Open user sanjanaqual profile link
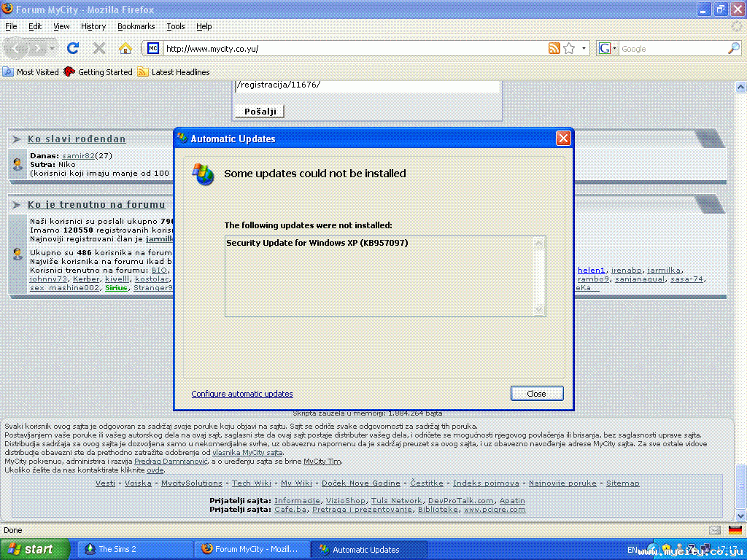The image size is (747, 560). [640, 279]
